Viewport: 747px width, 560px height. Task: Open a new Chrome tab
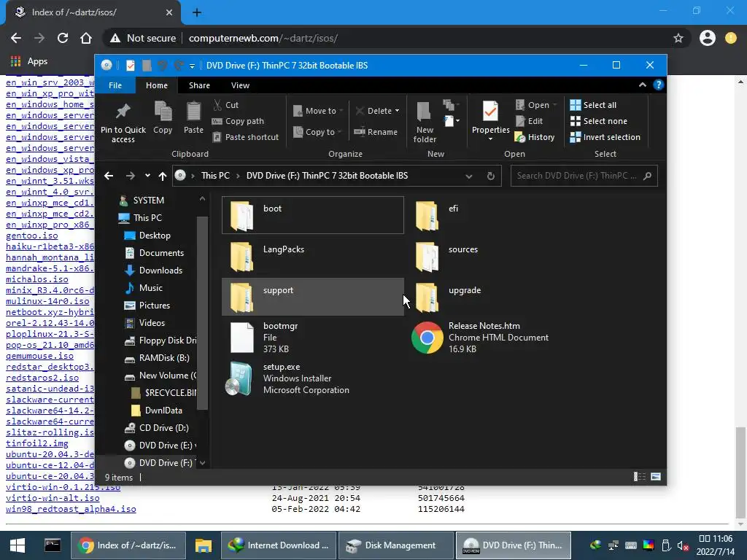[x=197, y=12]
